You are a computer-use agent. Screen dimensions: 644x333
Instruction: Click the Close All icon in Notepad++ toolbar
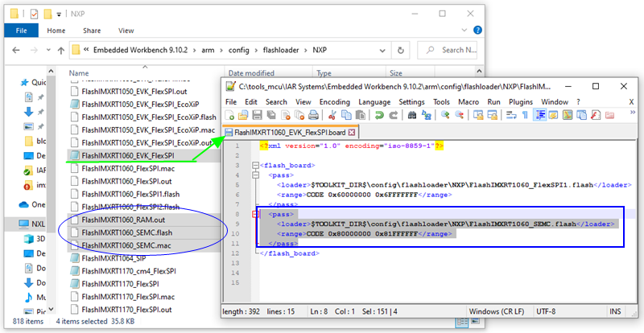click(x=299, y=115)
